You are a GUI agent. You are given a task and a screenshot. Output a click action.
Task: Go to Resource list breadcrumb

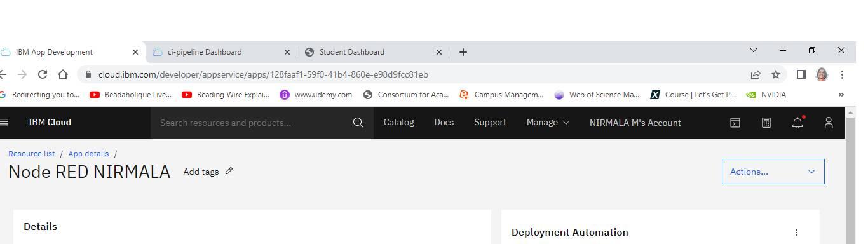(x=31, y=154)
